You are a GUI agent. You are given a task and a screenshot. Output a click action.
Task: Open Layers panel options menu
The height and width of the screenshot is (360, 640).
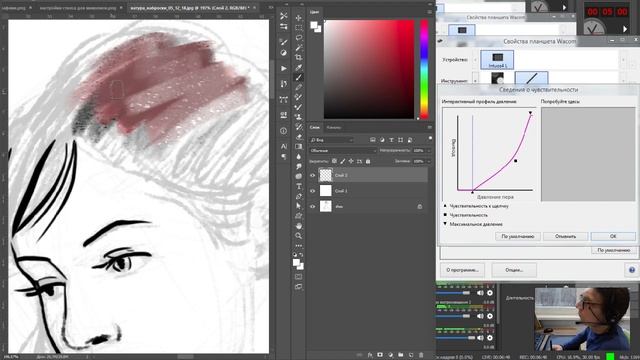point(429,127)
